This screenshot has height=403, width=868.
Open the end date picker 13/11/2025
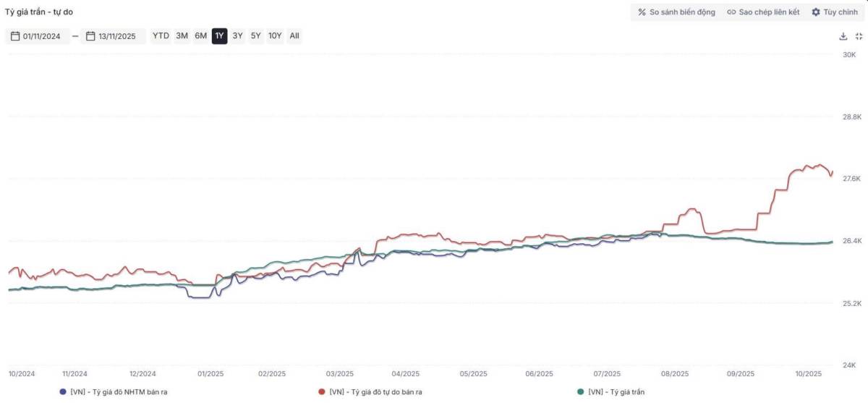[117, 36]
